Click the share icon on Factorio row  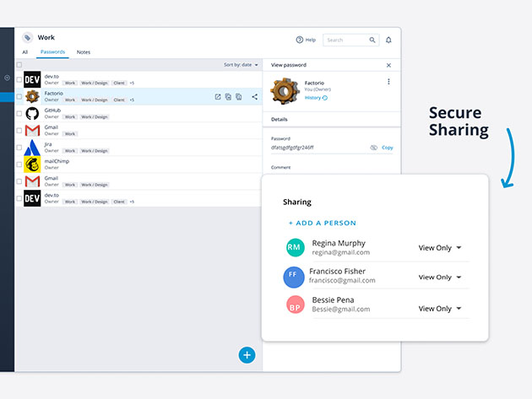pyautogui.click(x=254, y=97)
